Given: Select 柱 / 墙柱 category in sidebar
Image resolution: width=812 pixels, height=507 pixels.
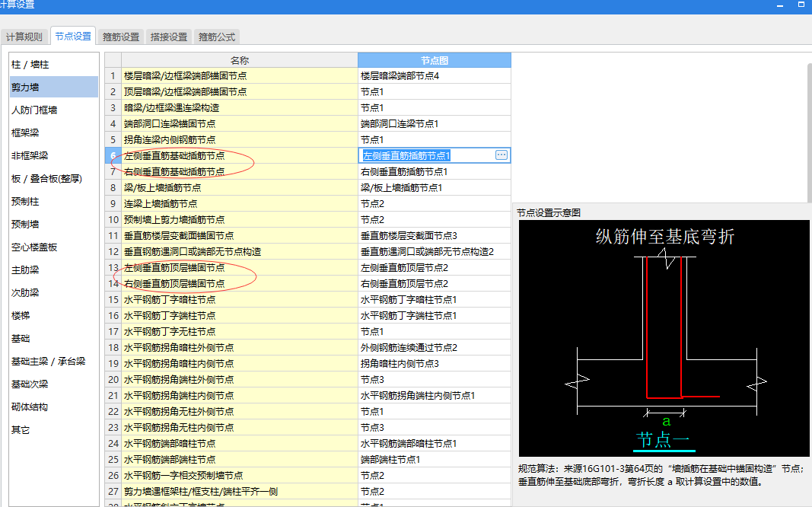Looking at the screenshot, I should coord(54,64).
